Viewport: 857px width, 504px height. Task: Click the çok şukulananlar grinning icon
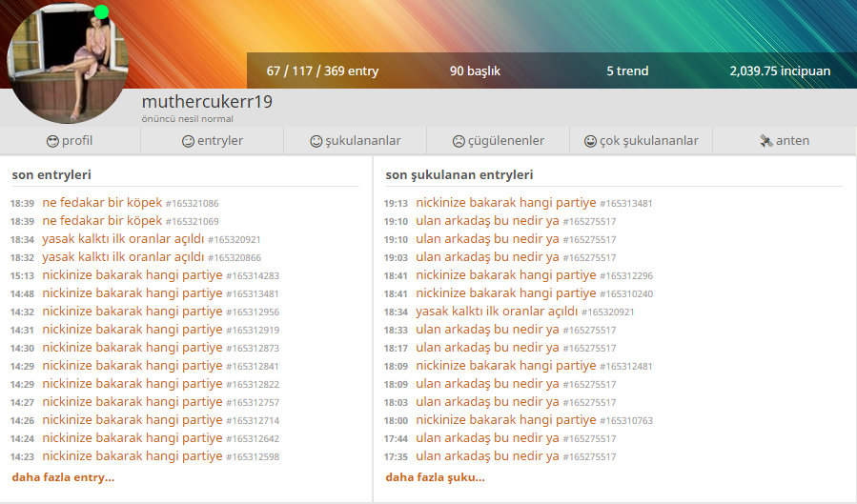590,141
